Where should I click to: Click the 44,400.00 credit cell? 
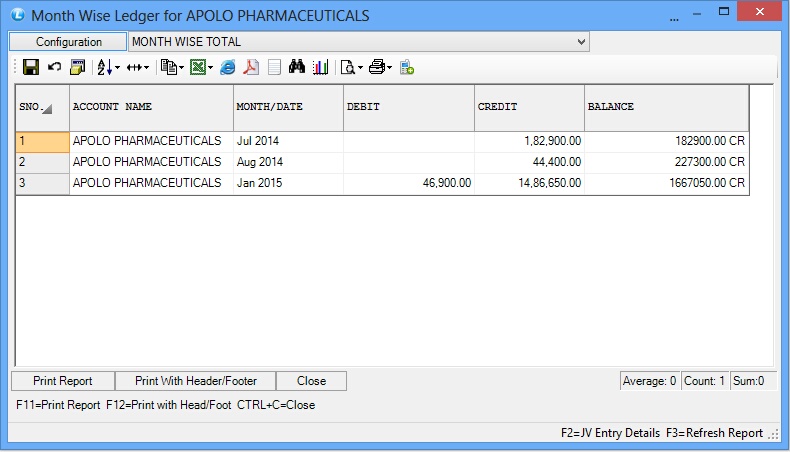529,162
